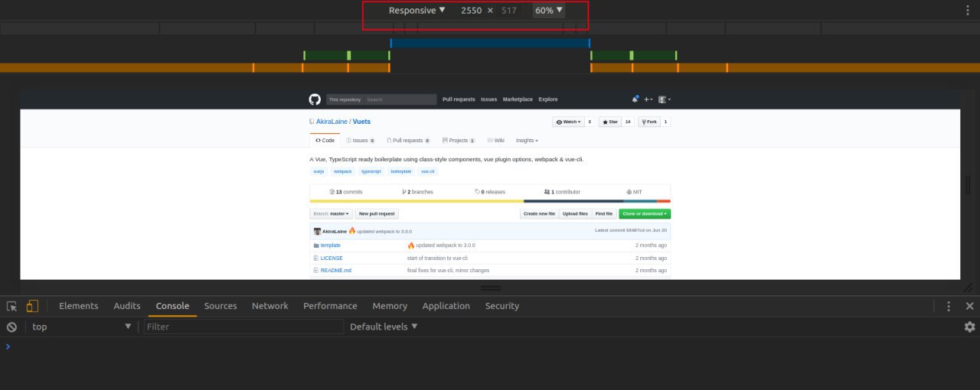This screenshot has height=390, width=980.
Task: Click the Fork button
Action: 650,122
